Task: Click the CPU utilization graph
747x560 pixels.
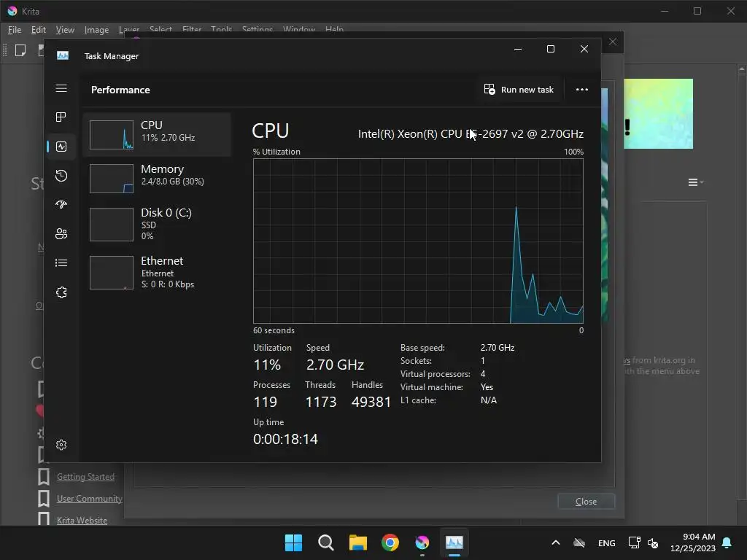Action: (x=418, y=241)
